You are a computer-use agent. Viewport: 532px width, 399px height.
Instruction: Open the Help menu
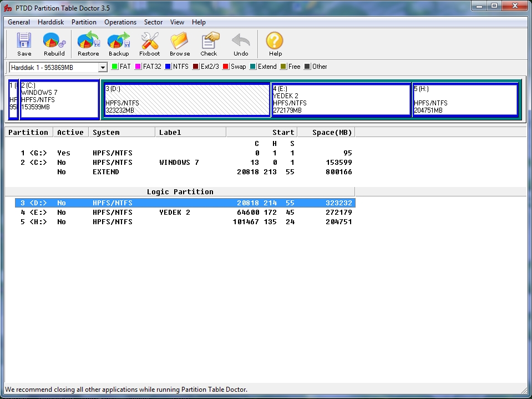pyautogui.click(x=199, y=22)
